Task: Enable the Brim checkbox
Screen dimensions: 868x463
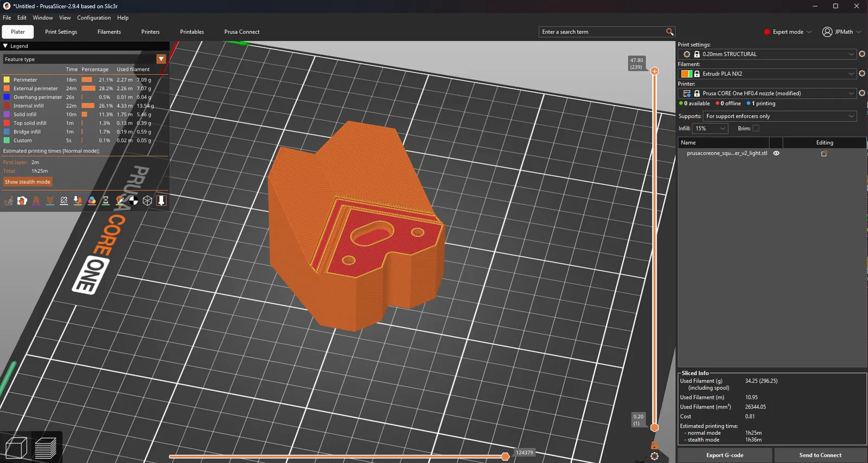Action: (756, 128)
